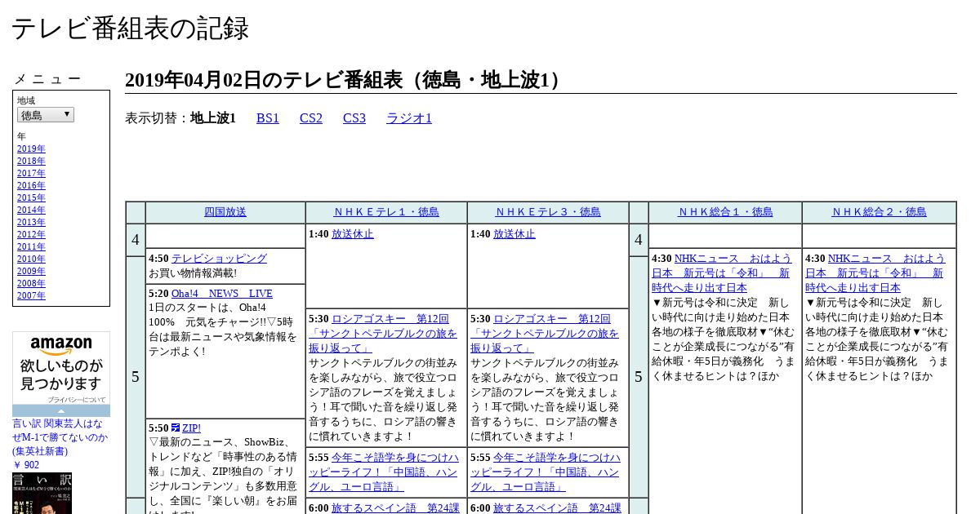
Task: Open the 2014年 archive link
Action: click(x=31, y=210)
